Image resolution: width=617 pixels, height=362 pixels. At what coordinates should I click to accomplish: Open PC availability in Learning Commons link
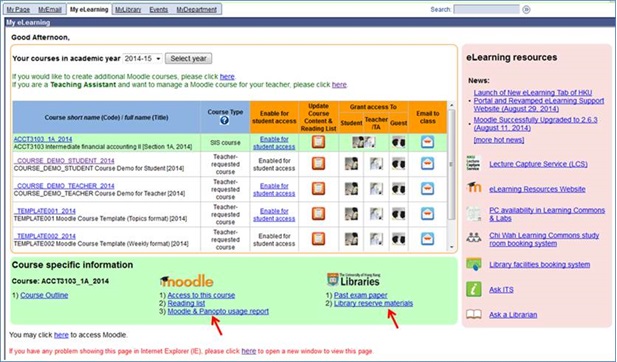pyautogui.click(x=547, y=214)
